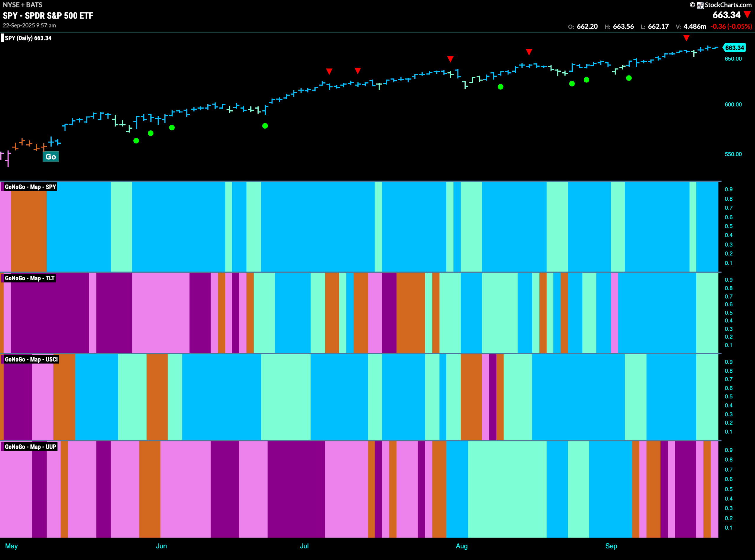Click the Jul label on the time axis
Image resolution: width=755 pixels, height=560 pixels.
(x=304, y=546)
